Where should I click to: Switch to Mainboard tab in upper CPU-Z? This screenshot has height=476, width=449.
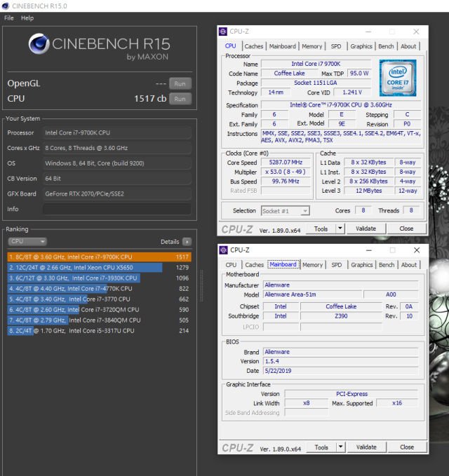click(x=283, y=46)
